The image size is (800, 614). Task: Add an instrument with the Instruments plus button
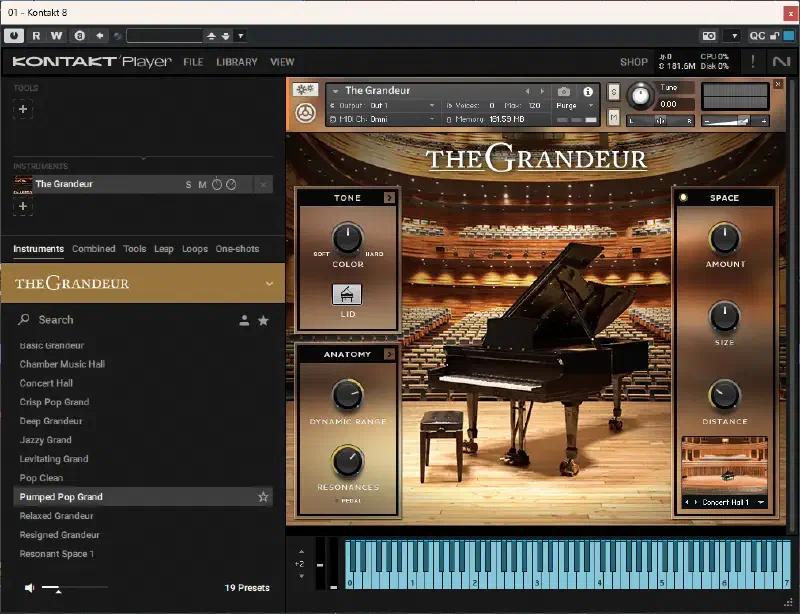pyautogui.click(x=23, y=206)
